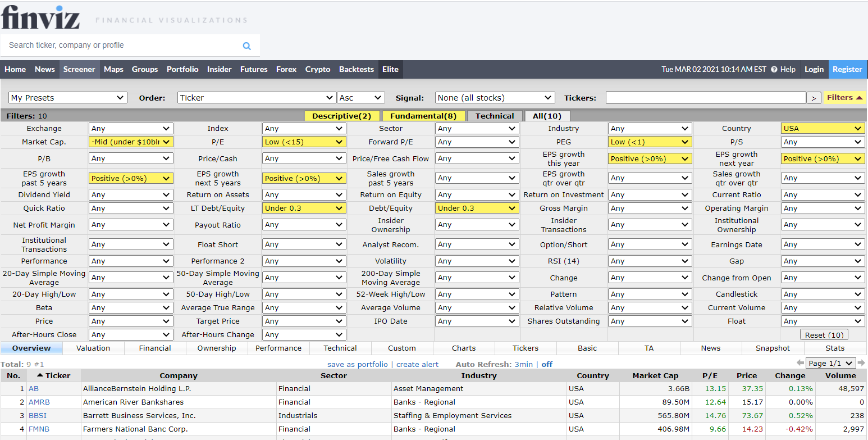This screenshot has width=868, height=440.
Task: Switch to Stats view tab
Action: click(x=835, y=348)
